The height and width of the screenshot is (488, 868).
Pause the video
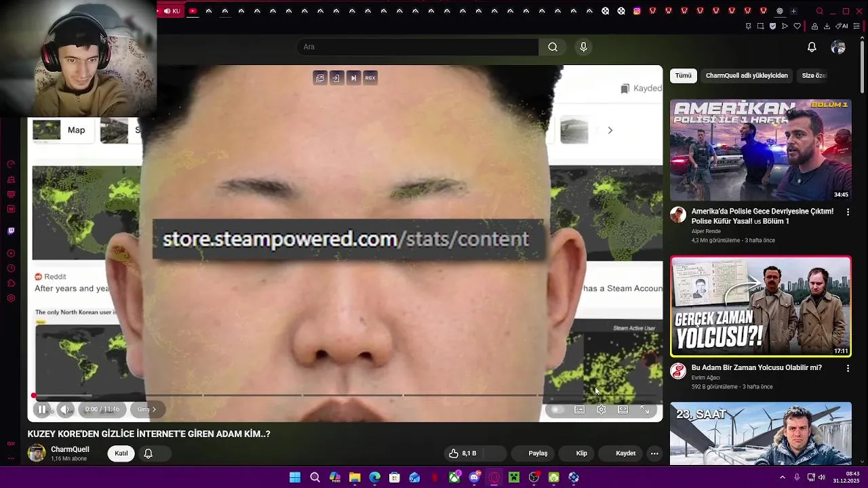(42, 409)
